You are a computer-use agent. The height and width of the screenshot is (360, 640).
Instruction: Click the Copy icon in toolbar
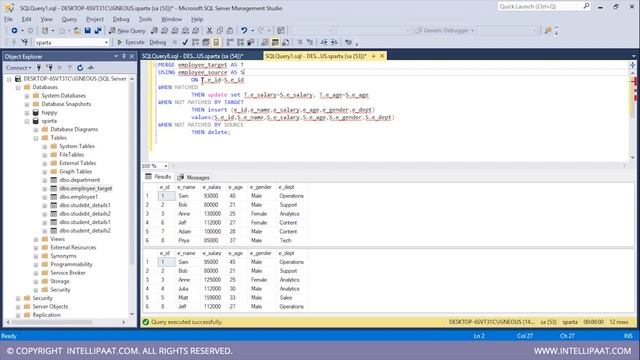pos(220,31)
